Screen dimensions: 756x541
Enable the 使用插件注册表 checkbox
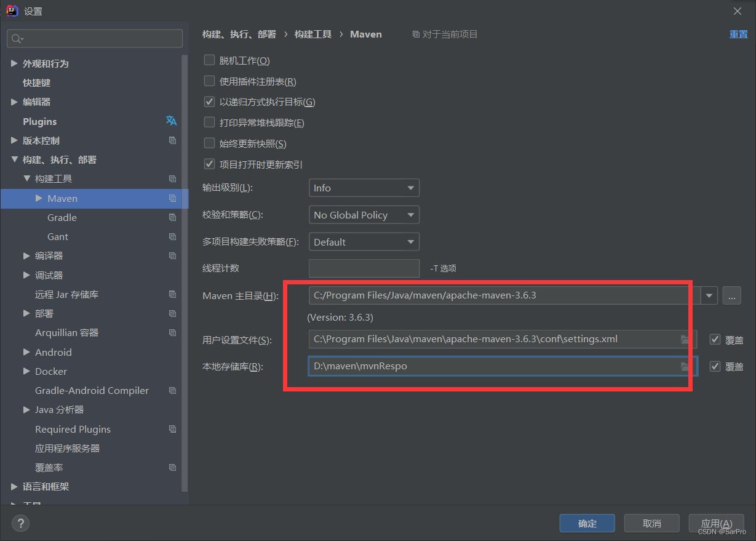tap(209, 81)
